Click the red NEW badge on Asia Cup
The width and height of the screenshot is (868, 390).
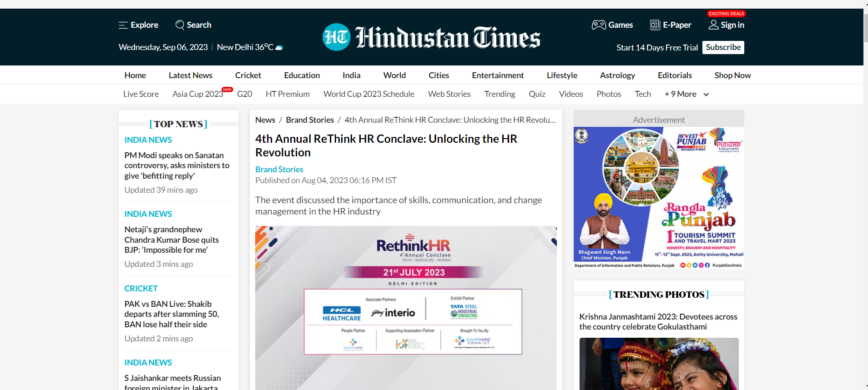click(x=227, y=90)
